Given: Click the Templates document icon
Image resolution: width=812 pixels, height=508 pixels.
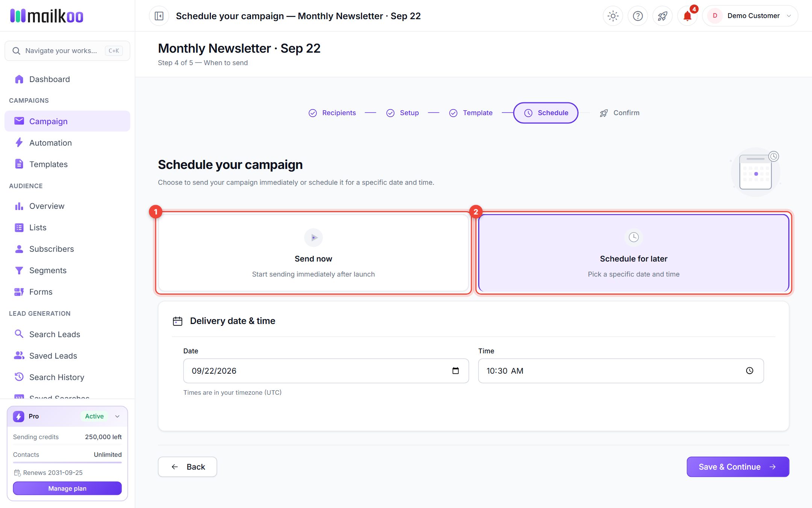Looking at the screenshot, I should pos(19,164).
